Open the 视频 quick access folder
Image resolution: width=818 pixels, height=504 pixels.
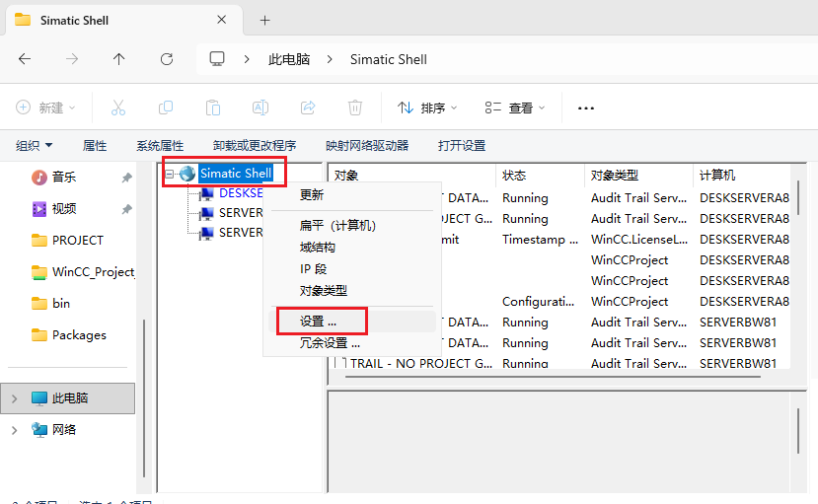[53, 209]
